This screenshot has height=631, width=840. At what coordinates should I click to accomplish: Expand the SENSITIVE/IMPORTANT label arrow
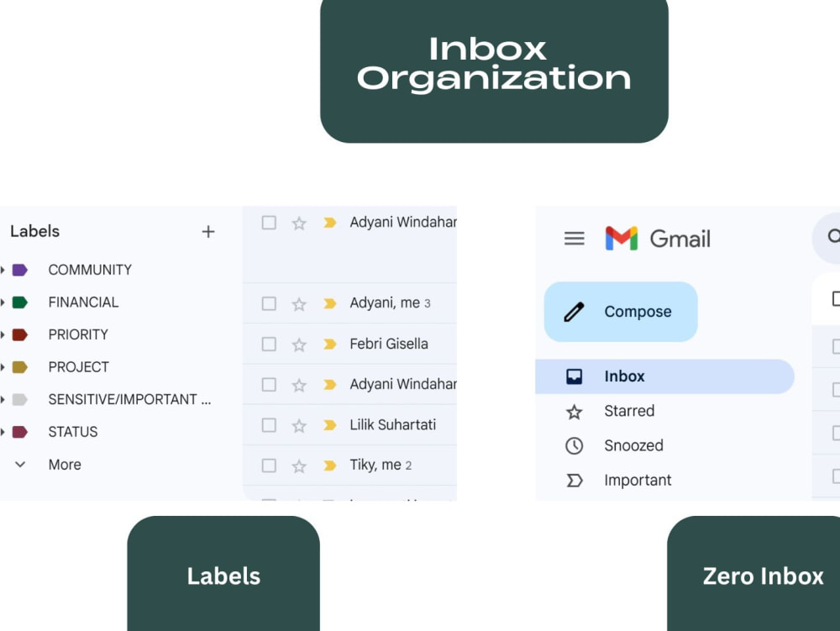(3, 400)
